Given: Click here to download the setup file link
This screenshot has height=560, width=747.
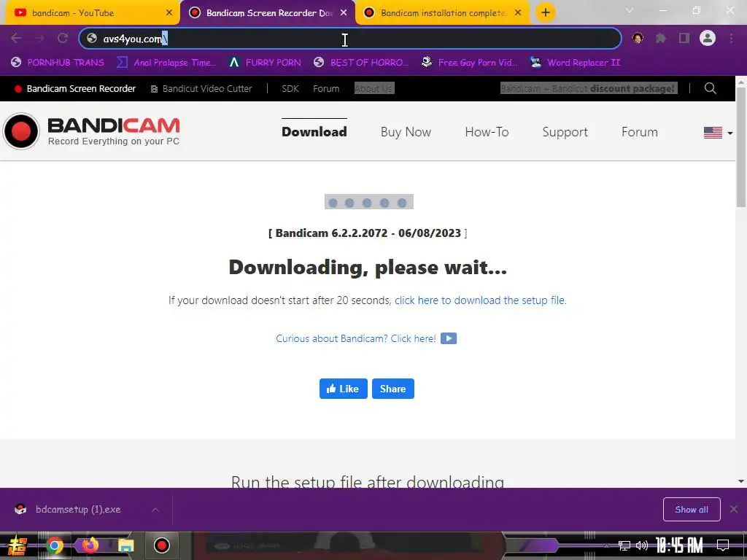Looking at the screenshot, I should pyautogui.click(x=480, y=300).
